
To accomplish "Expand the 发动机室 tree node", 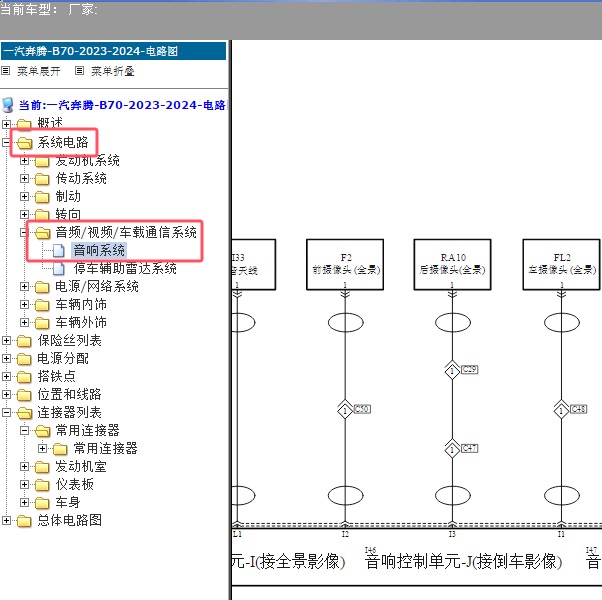I will pos(24,467).
